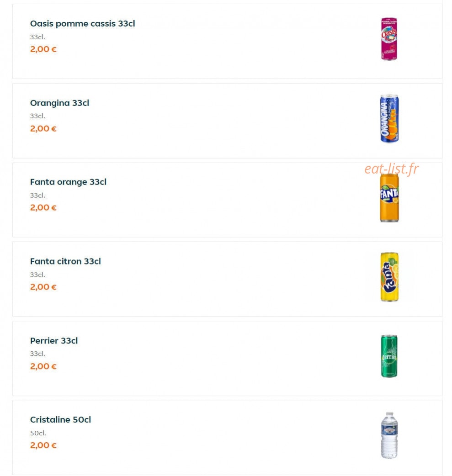Image resolution: width=452 pixels, height=476 pixels.
Task: Click the eat-list.fr watermark link
Action: coord(391,169)
